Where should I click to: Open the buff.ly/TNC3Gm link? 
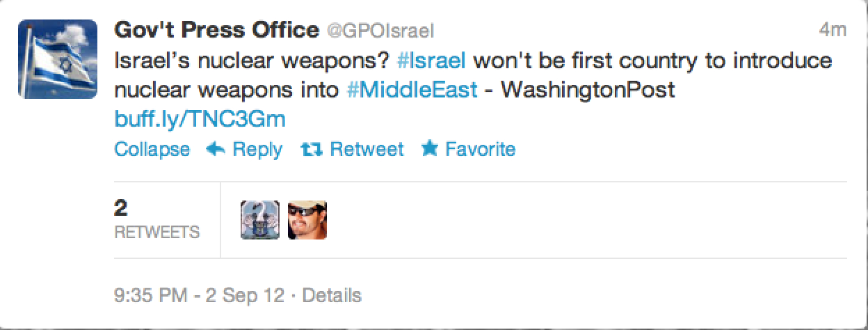(200, 119)
